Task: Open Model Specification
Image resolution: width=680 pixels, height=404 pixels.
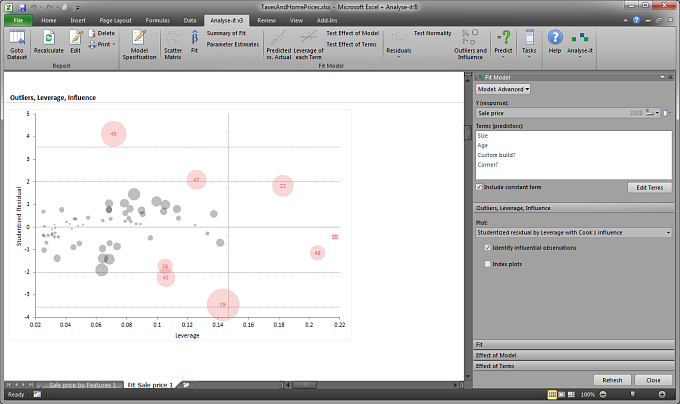Action: point(139,44)
